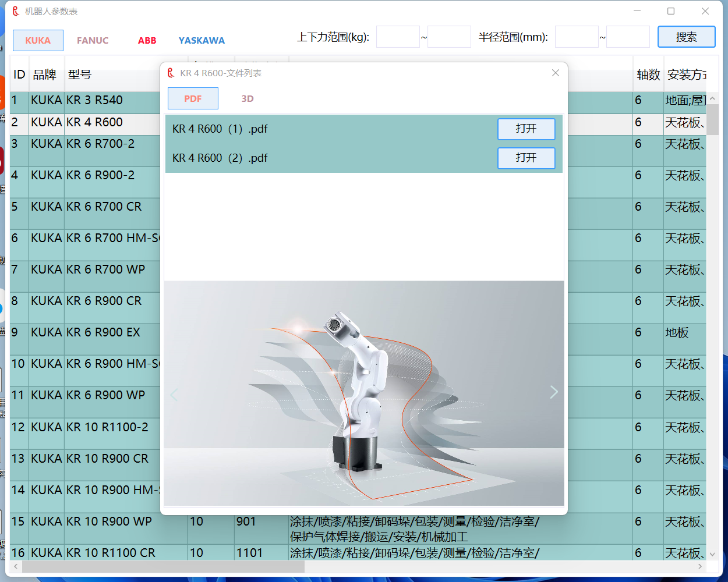Maximize the 机器人参数表 window

(x=671, y=11)
